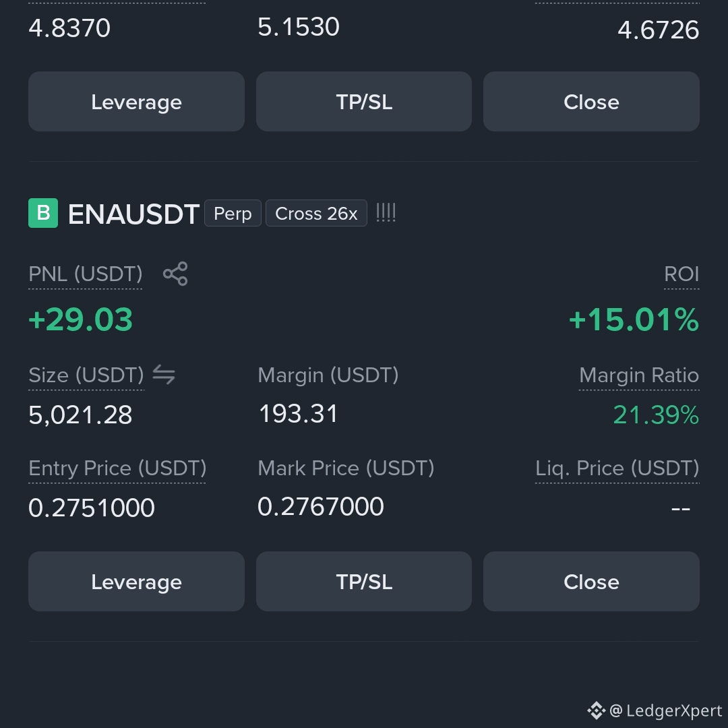Close the ENAUSDT position
Image resolution: width=728 pixels, height=728 pixels.
coord(592,581)
